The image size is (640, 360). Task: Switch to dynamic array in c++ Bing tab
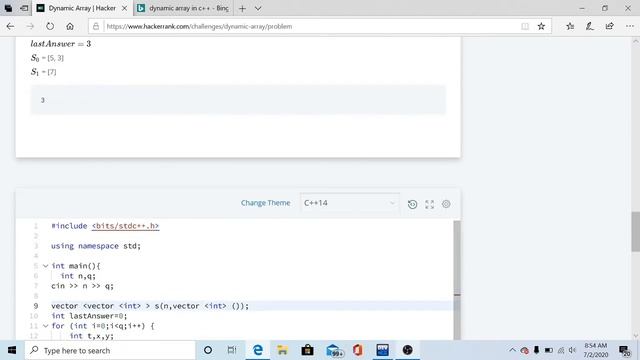pyautogui.click(x=184, y=8)
